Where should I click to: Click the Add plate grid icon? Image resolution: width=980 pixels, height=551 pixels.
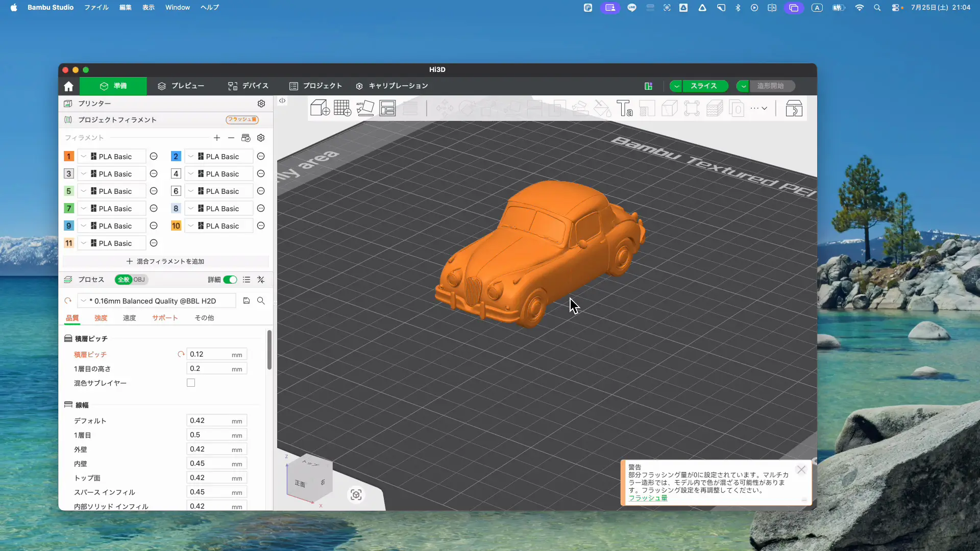(342, 108)
